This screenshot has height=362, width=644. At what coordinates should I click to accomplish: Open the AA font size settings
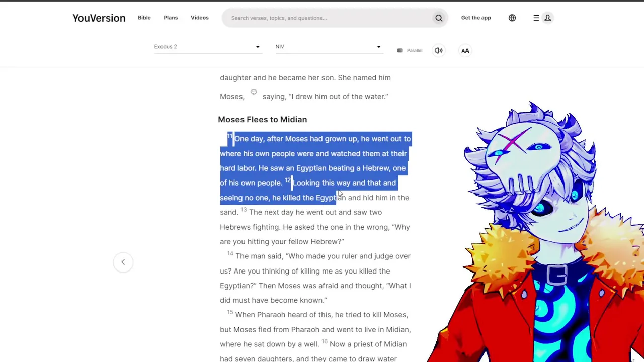point(465,50)
